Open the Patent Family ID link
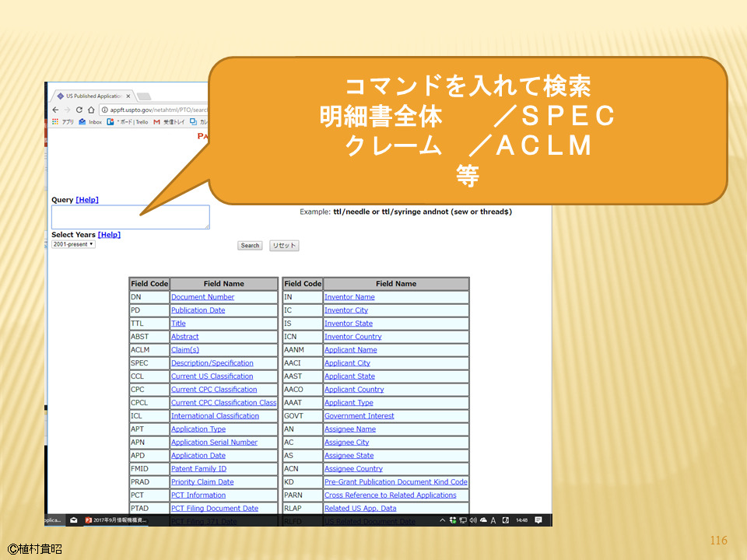The height and width of the screenshot is (560, 747). 198,469
